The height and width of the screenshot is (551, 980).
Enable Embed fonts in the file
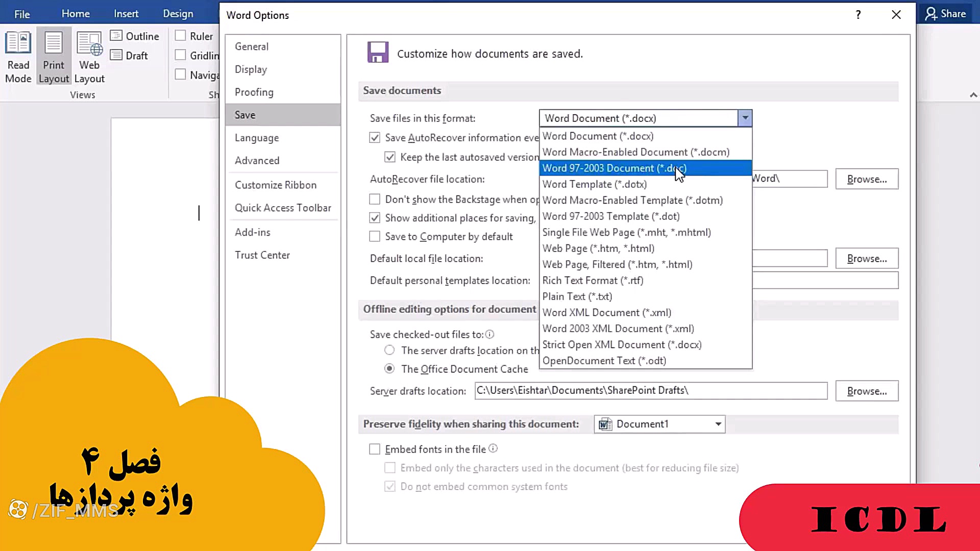(x=375, y=449)
